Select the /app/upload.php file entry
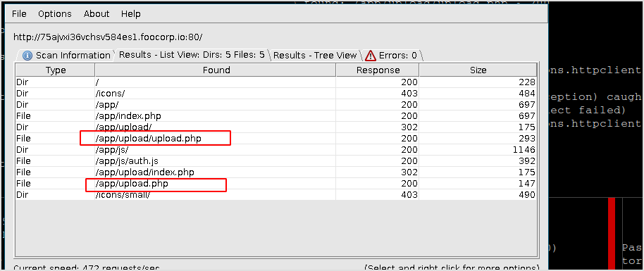 [x=276, y=183]
